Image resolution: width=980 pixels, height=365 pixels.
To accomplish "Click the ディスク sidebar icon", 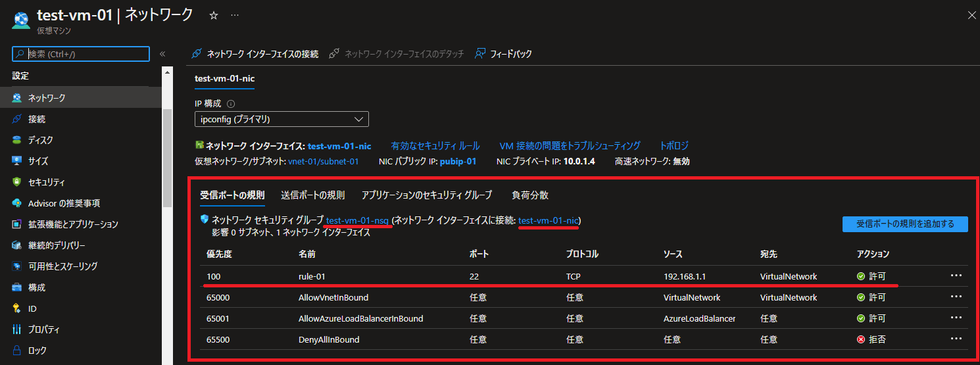I will pos(16,140).
